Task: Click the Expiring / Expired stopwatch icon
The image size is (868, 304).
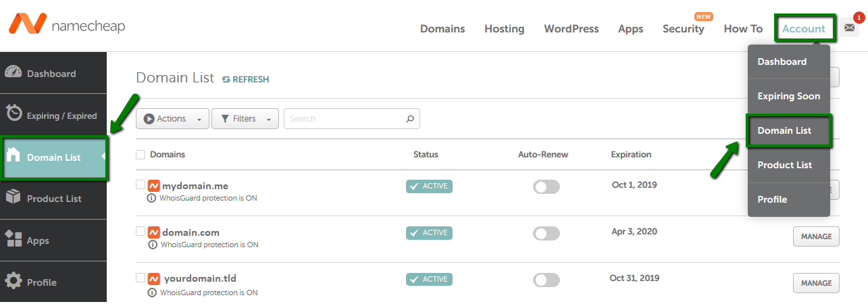Action: coord(14,114)
